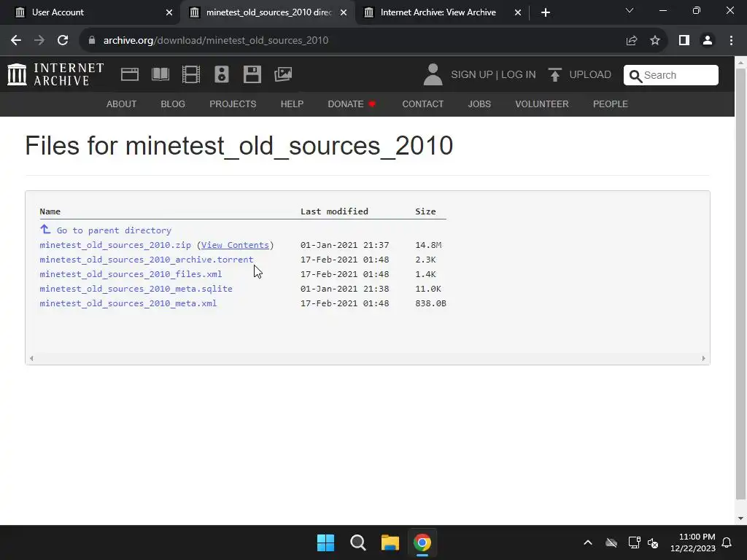Click the SIGN UP link

pyautogui.click(x=472, y=75)
